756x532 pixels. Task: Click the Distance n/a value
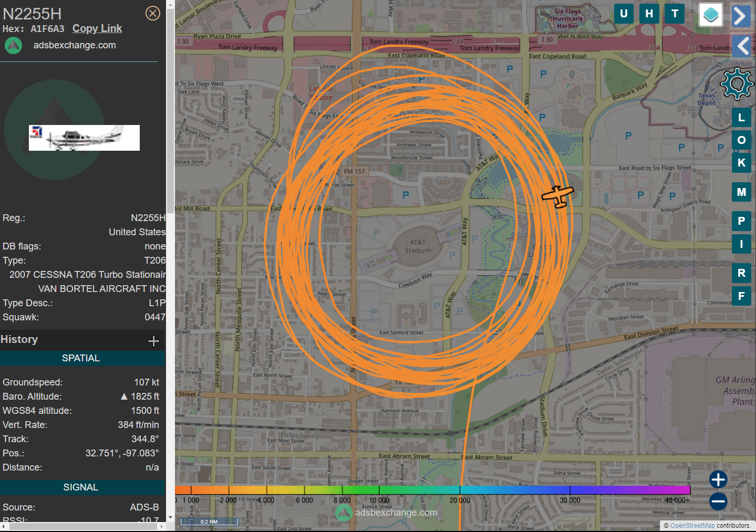152,467
